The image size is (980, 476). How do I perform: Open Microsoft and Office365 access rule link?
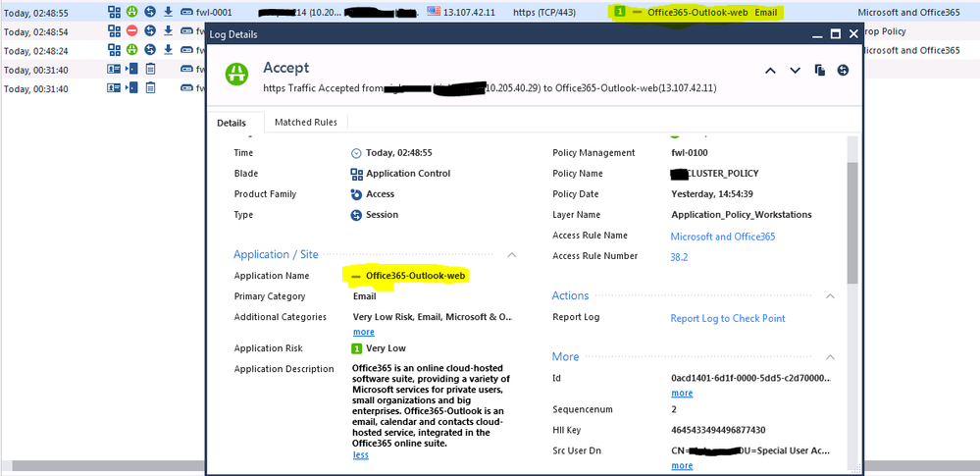tap(722, 237)
